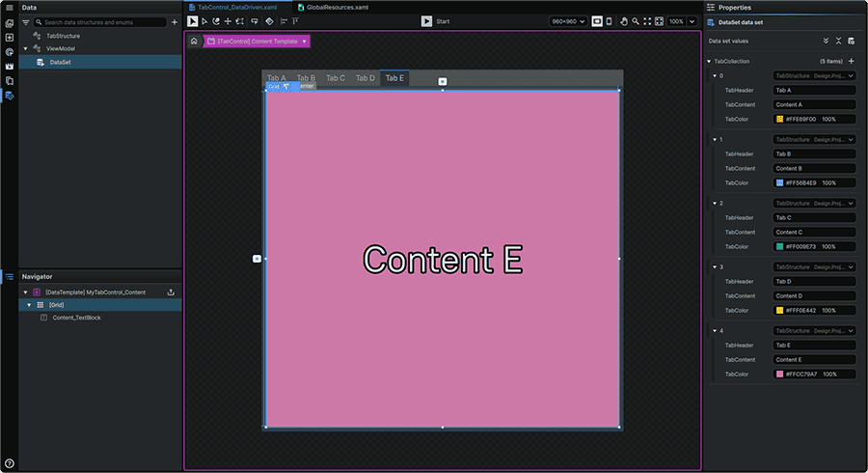868x473 pixels.
Task: Open the Navigator panel sidebar icon
Action: [9, 276]
